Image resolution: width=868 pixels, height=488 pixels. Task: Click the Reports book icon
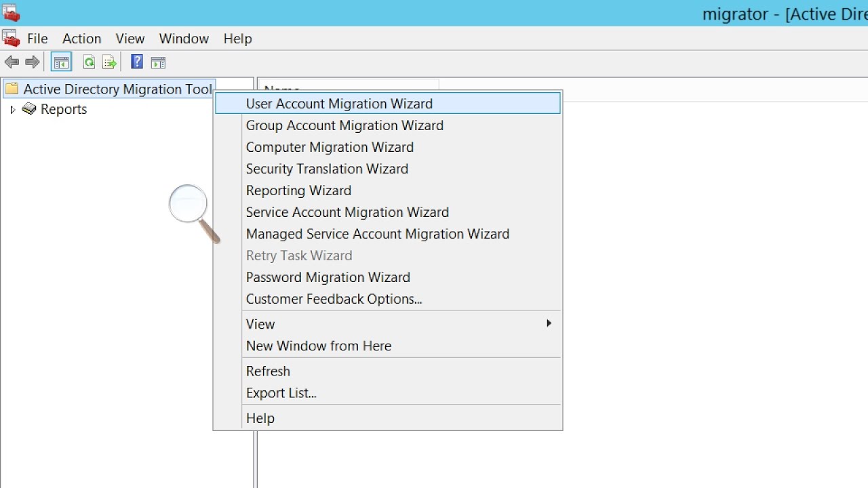pyautogui.click(x=28, y=108)
